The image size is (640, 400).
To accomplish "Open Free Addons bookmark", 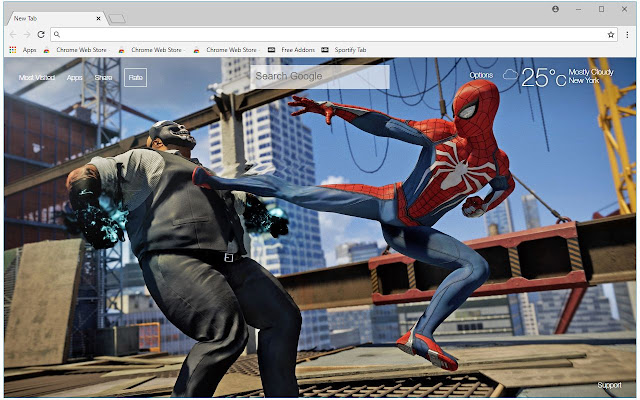I will pos(291,50).
